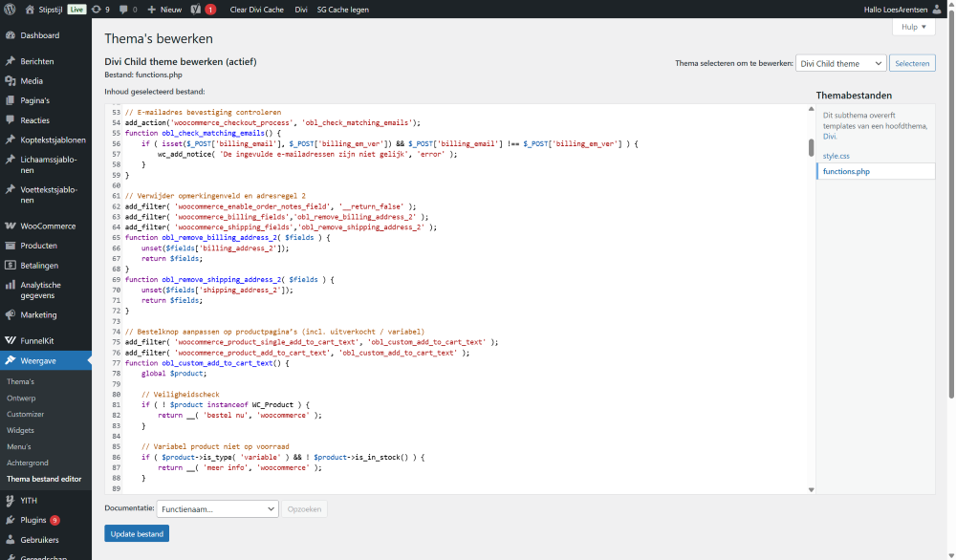Open the Widgets submenu item
This screenshot has height=560, width=956.
pos(20,430)
